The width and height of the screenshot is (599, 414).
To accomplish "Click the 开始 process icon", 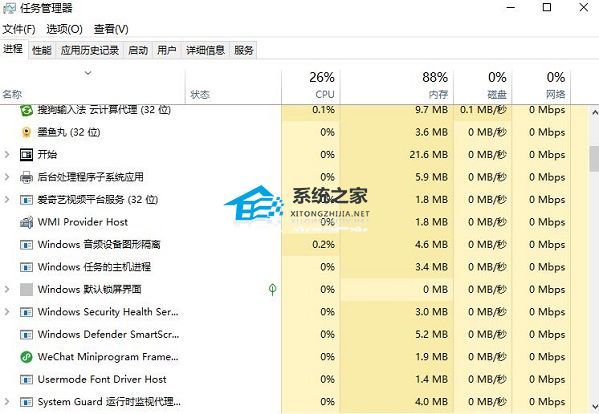I will tap(26, 155).
